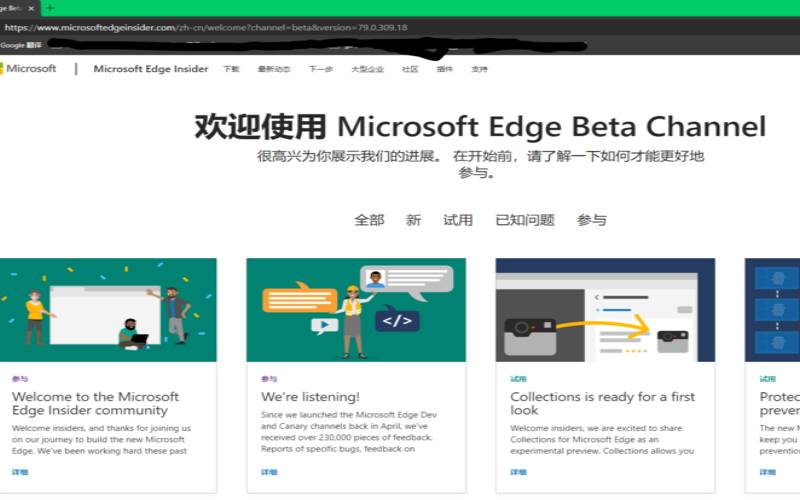This screenshot has width=800, height=500.
Task: Open the Collections first look card image
Action: [x=605, y=310]
